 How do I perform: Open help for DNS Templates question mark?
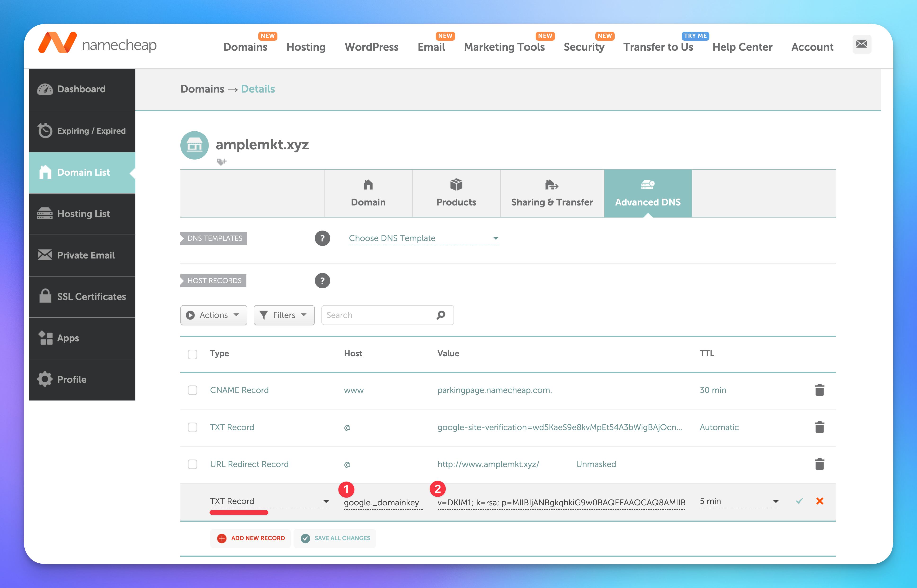(x=322, y=238)
